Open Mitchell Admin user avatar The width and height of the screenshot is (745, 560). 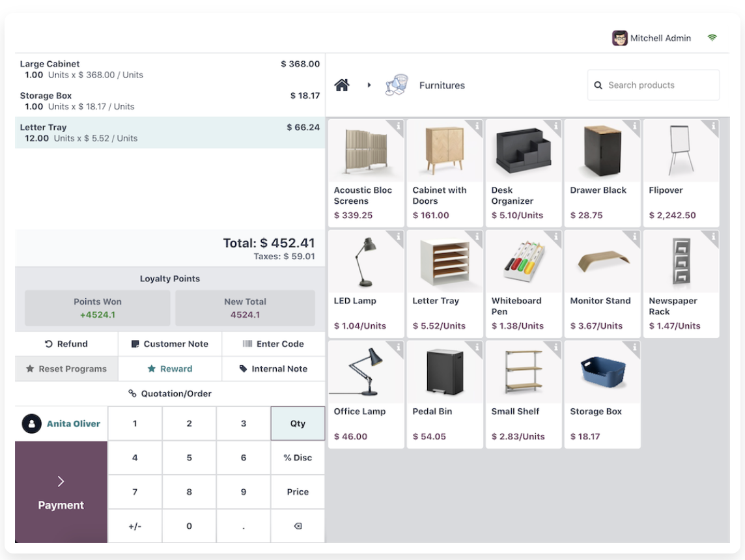pyautogui.click(x=619, y=38)
